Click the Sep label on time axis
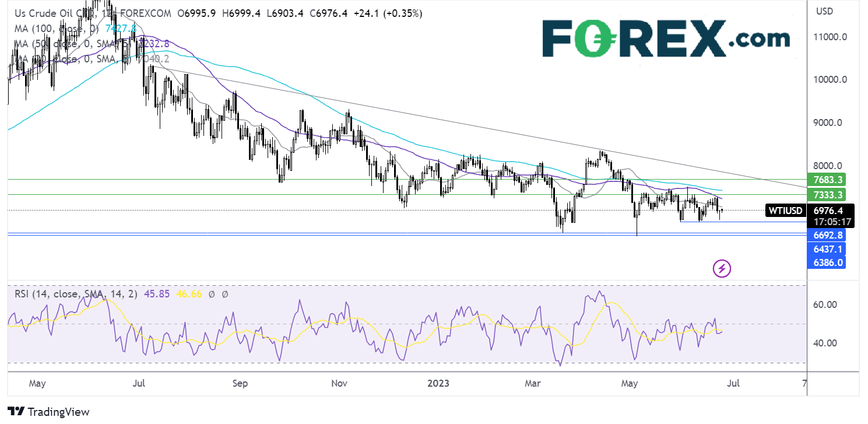This screenshot has width=868, height=424. 240,383
